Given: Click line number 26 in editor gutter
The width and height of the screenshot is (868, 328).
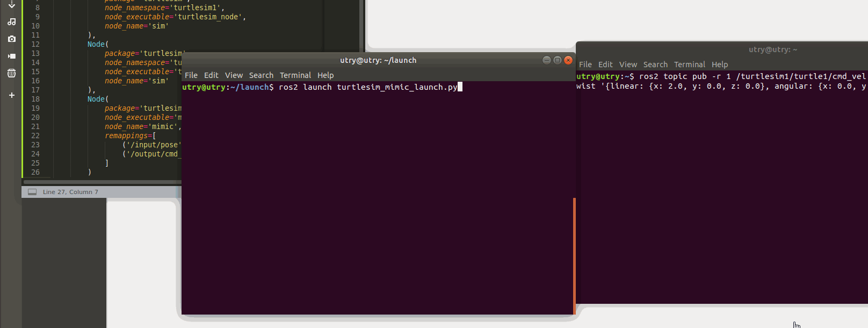Looking at the screenshot, I should [35, 172].
